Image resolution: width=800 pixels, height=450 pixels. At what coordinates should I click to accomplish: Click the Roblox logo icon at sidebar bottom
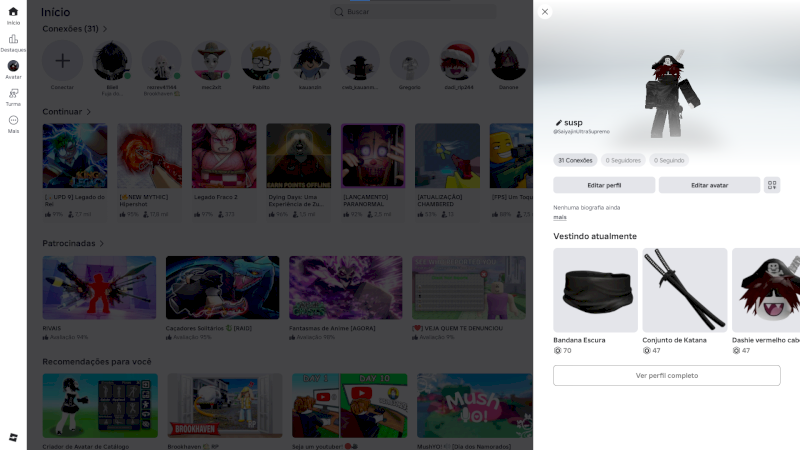click(x=13, y=437)
